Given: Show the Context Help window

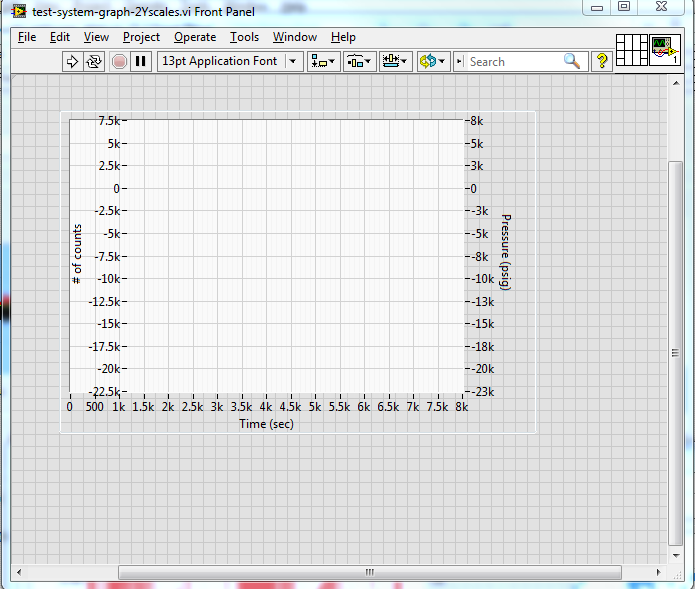Looking at the screenshot, I should [x=602, y=61].
